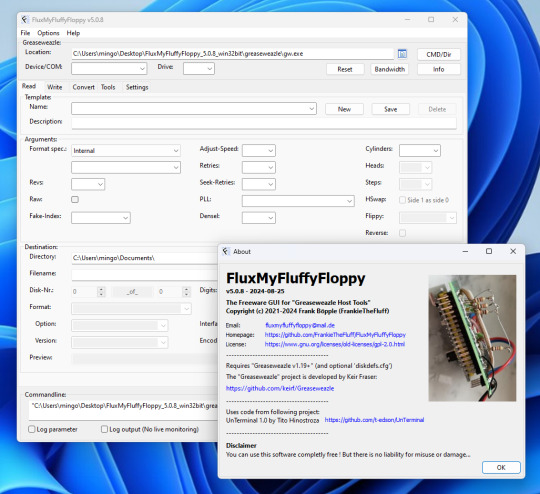Click the CMD/Dir button
540x494 pixels.
pos(439,54)
